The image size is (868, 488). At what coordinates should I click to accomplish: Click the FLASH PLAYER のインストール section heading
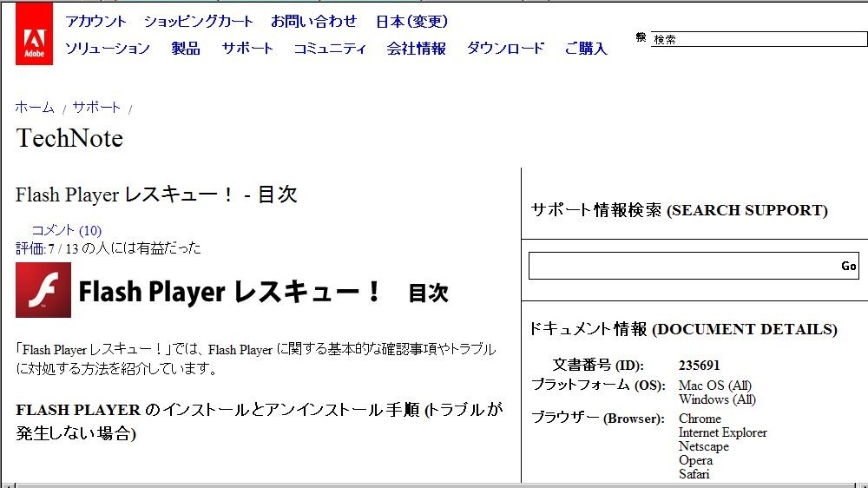[259, 421]
